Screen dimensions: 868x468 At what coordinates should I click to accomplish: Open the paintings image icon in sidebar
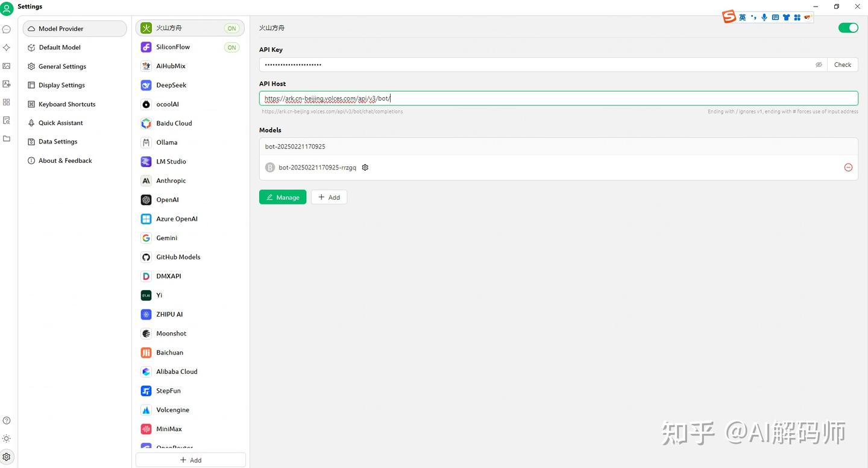(x=7, y=66)
